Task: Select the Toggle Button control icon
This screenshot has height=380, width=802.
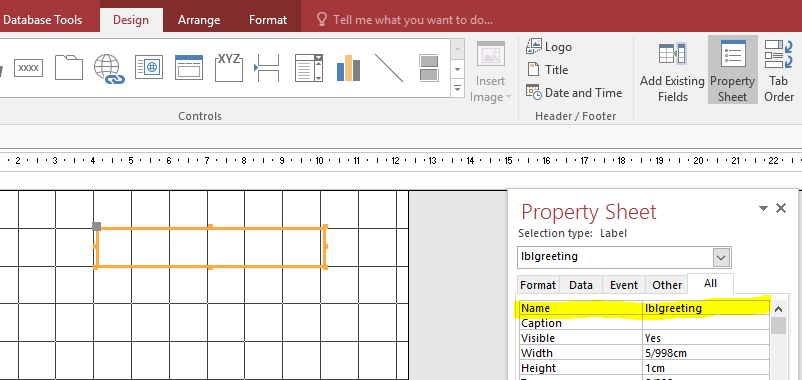Action: tap(429, 68)
